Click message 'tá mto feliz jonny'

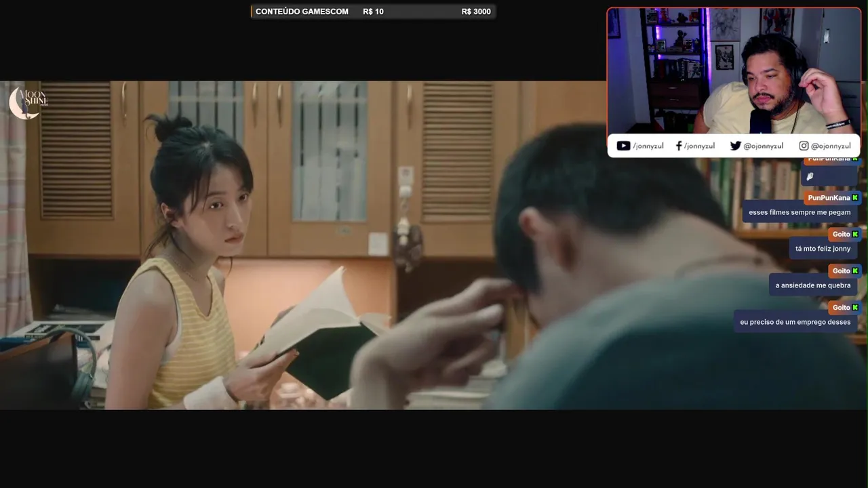pyautogui.click(x=823, y=249)
